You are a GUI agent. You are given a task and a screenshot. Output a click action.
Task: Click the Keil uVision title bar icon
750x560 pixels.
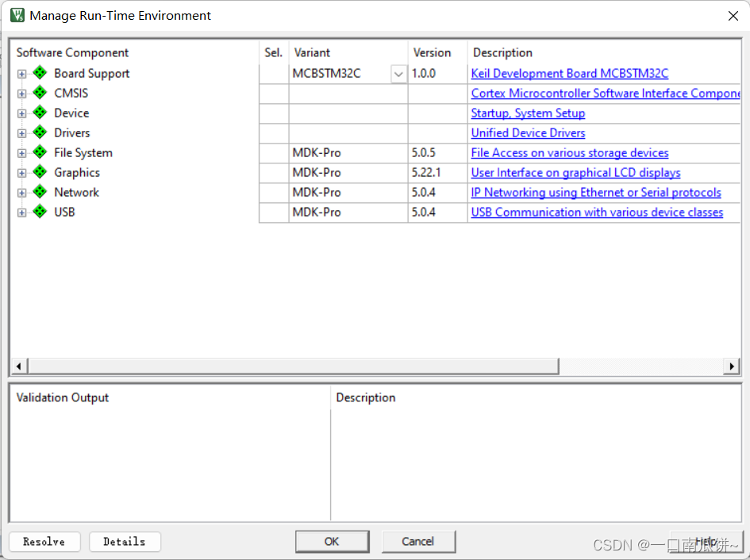[x=17, y=15]
